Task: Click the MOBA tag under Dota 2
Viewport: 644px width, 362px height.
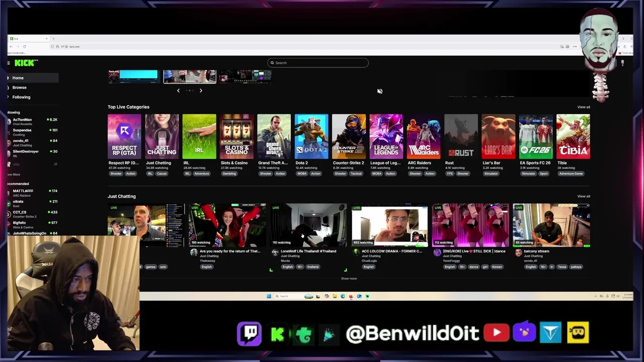Action: pyautogui.click(x=302, y=174)
